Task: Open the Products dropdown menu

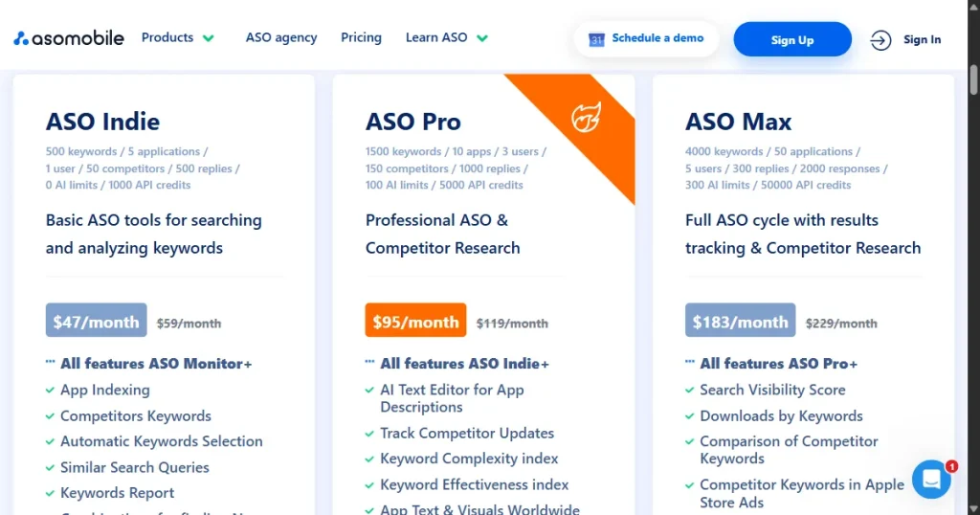Action: [x=177, y=37]
